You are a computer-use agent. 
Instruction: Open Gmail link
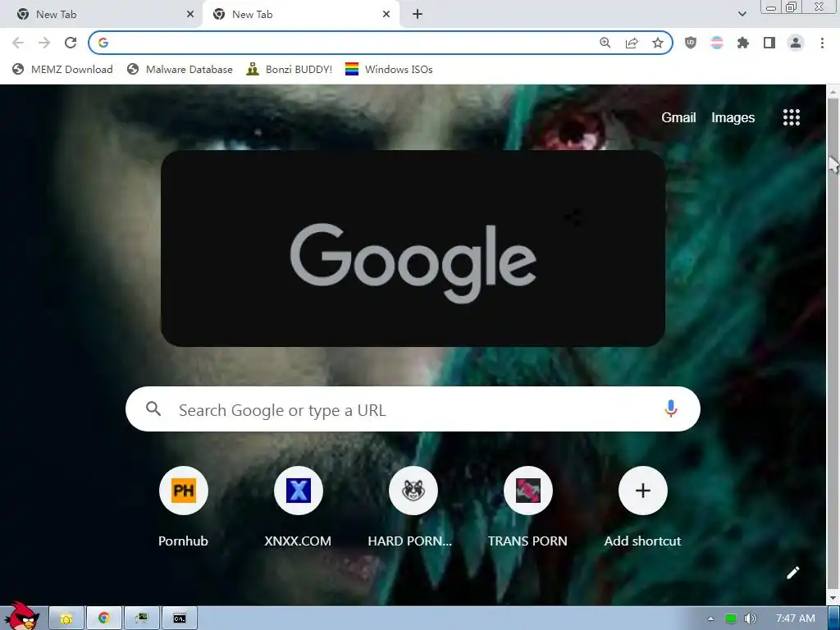point(678,117)
